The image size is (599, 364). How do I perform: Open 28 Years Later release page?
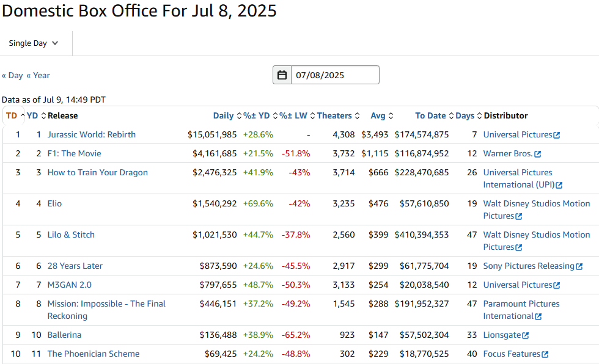(75, 266)
